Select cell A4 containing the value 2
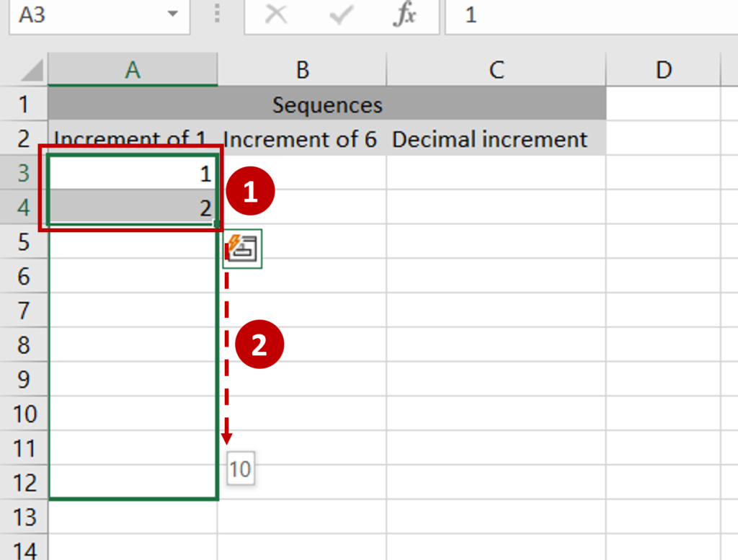 click(x=133, y=208)
